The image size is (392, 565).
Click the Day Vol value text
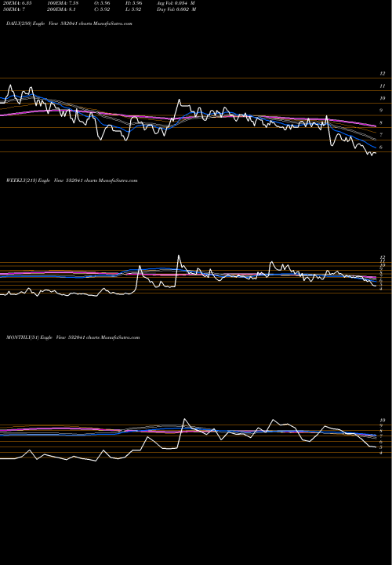click(x=176, y=9)
